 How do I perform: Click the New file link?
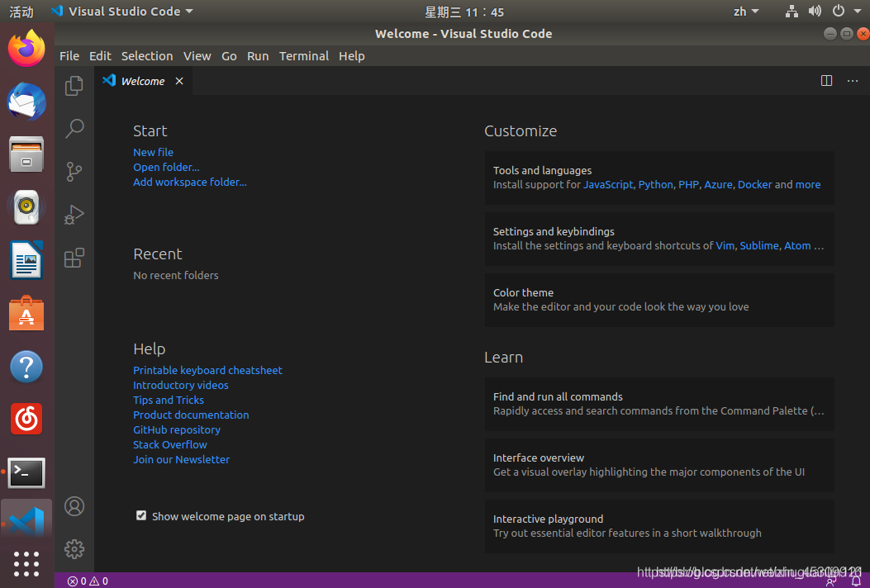click(153, 152)
